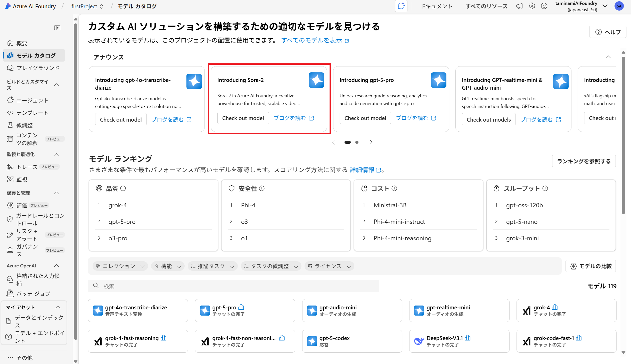The image size is (631, 364).
Task: Collapse the left sidebar panel icon
Action: 57,28
